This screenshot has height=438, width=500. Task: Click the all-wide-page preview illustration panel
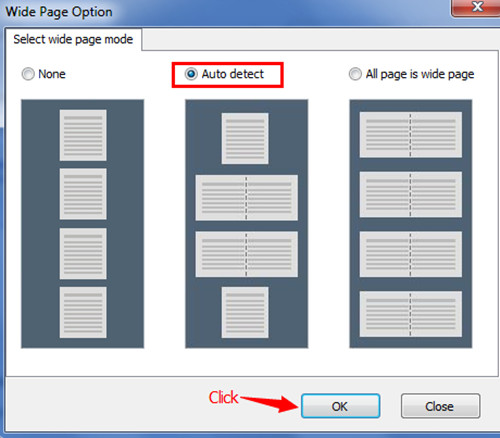[x=411, y=224]
